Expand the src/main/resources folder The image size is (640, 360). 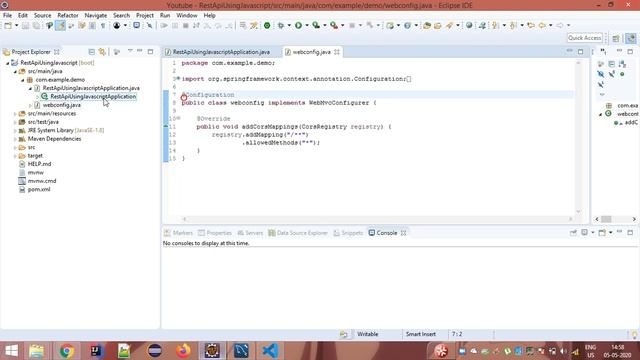click(15, 114)
